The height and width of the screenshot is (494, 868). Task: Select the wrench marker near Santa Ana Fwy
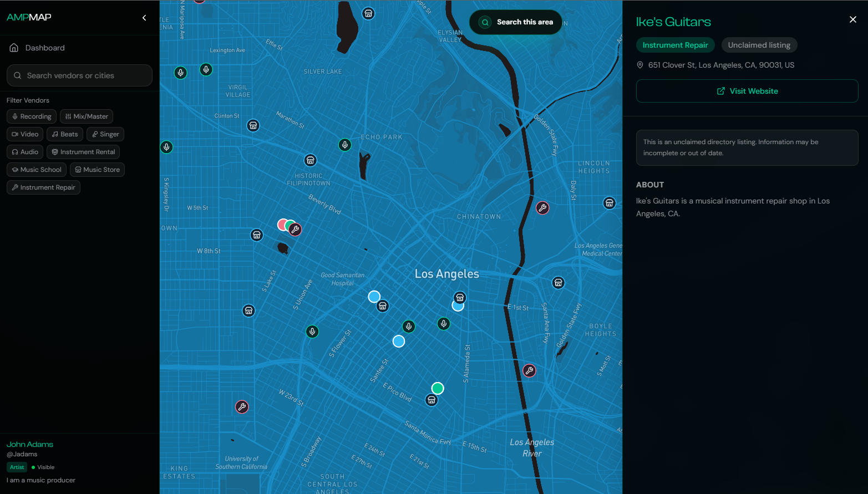[x=530, y=371]
